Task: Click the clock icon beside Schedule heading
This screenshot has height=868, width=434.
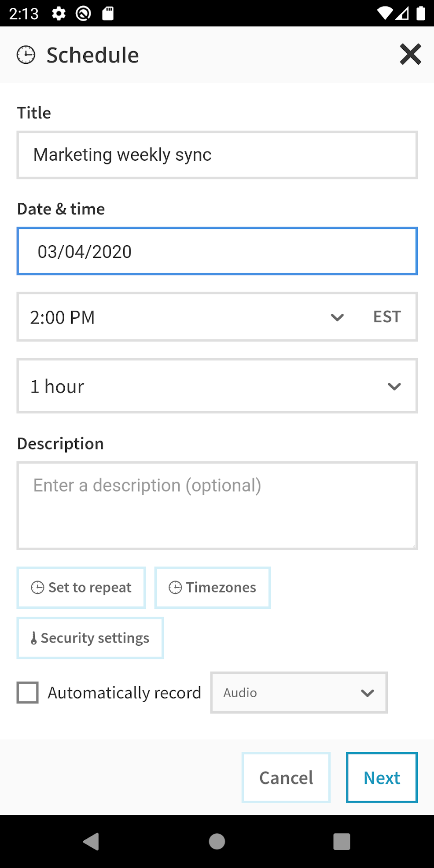Action: tap(26, 55)
